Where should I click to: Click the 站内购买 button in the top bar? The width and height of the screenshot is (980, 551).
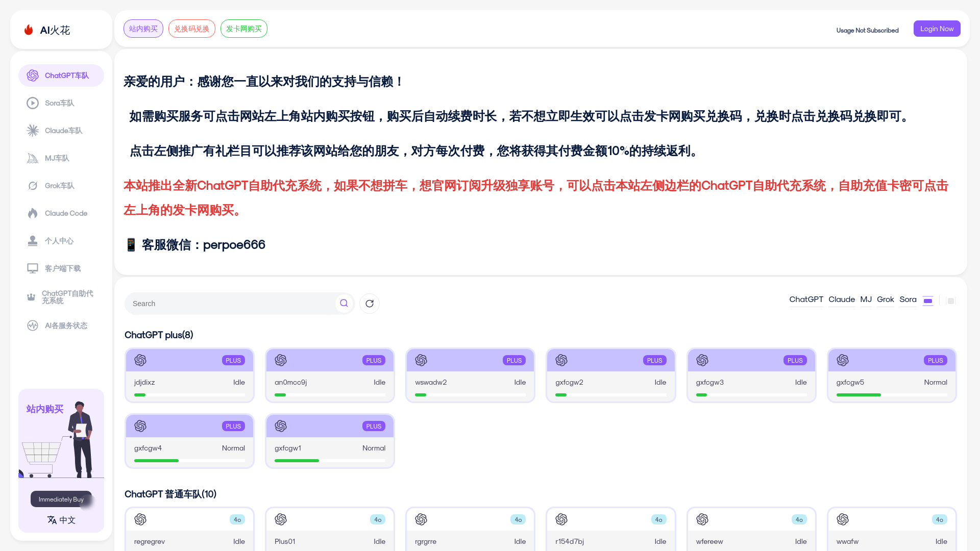143,29
